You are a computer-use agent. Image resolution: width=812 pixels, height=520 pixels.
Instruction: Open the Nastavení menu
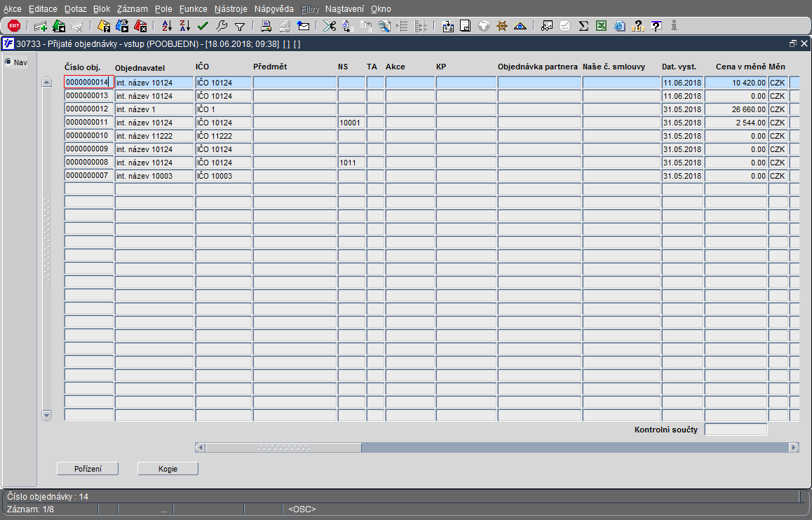(344, 9)
